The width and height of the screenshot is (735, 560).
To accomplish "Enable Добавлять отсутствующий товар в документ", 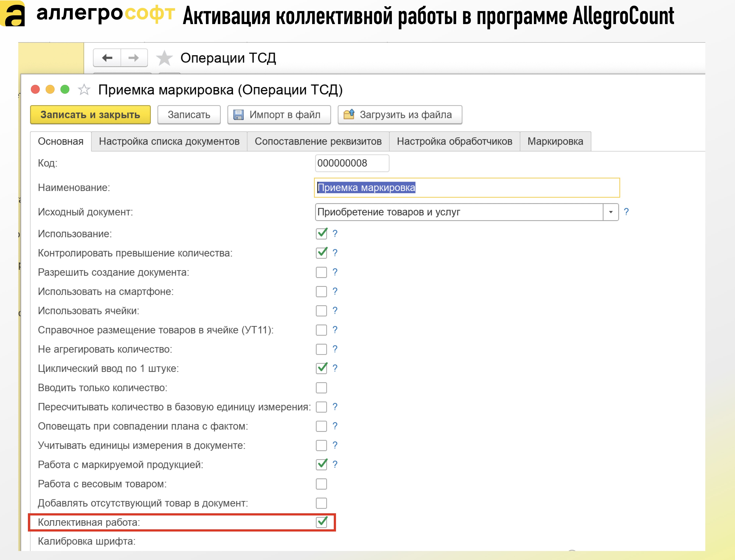I will (322, 503).
